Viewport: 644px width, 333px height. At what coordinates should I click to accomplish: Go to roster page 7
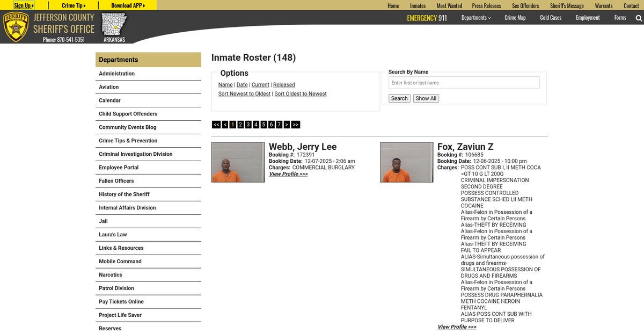pyautogui.click(x=279, y=125)
